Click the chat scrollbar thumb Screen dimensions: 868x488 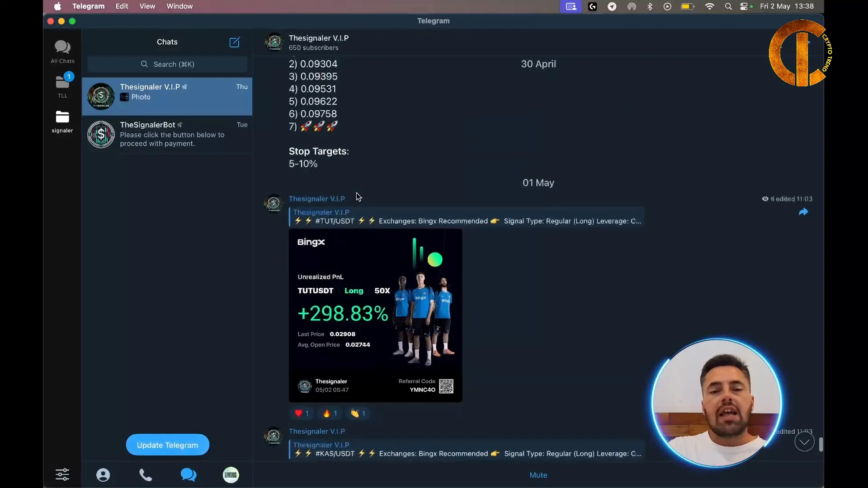tap(821, 445)
